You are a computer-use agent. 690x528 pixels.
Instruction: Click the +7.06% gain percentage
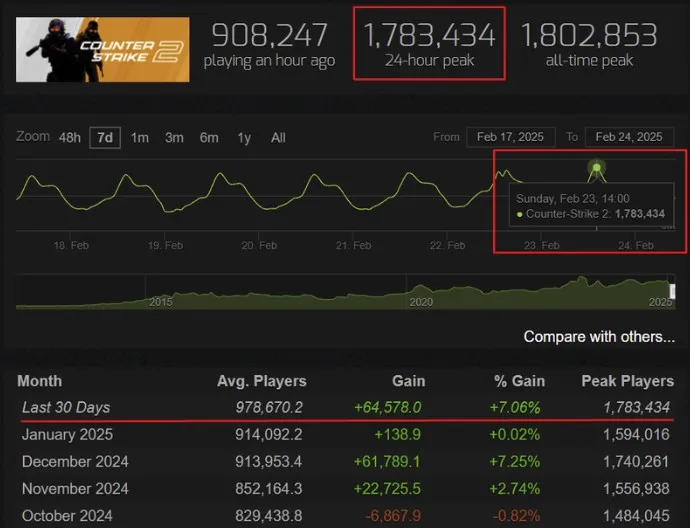[515, 407]
